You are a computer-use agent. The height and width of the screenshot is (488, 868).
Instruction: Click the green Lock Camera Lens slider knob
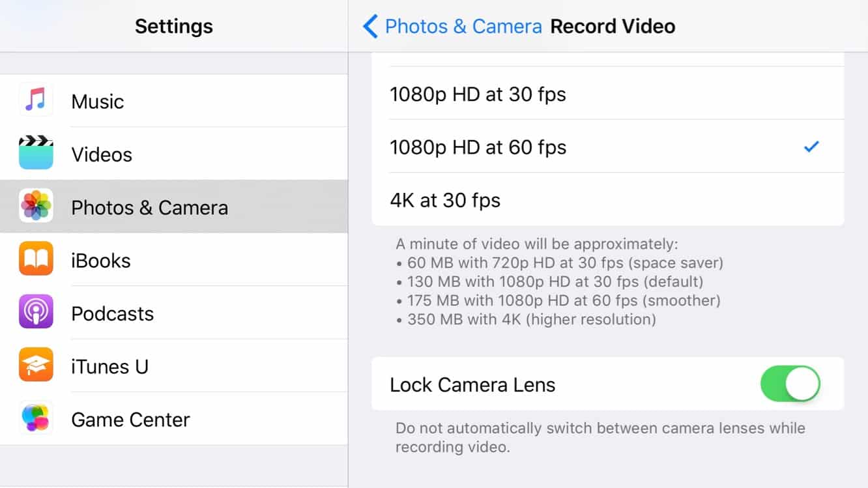tap(803, 384)
